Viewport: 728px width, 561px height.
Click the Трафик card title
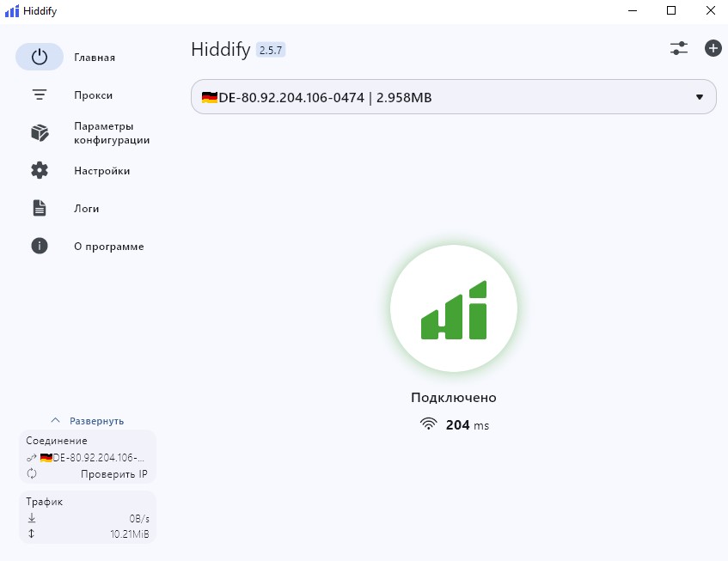(44, 502)
